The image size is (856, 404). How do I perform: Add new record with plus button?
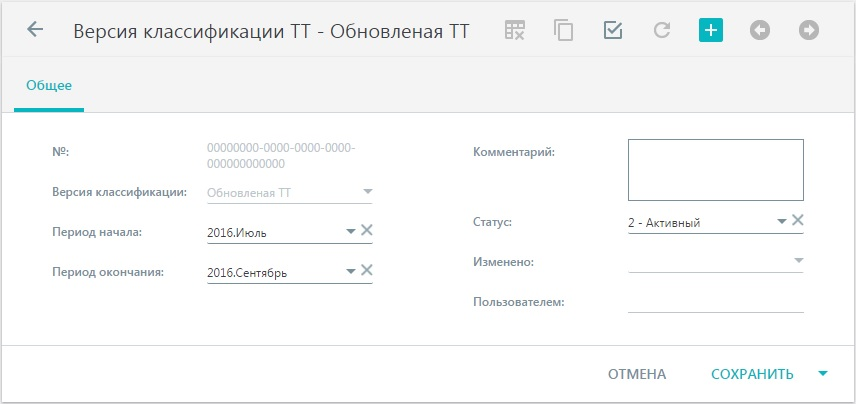(x=711, y=30)
